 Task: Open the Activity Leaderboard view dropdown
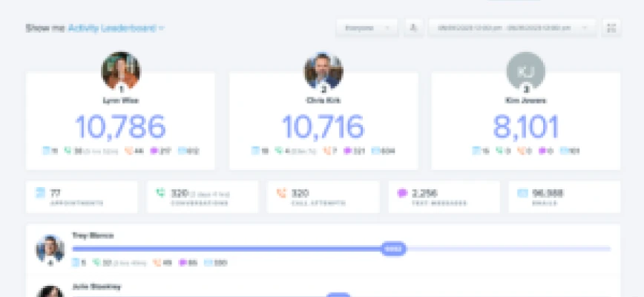click(116, 28)
